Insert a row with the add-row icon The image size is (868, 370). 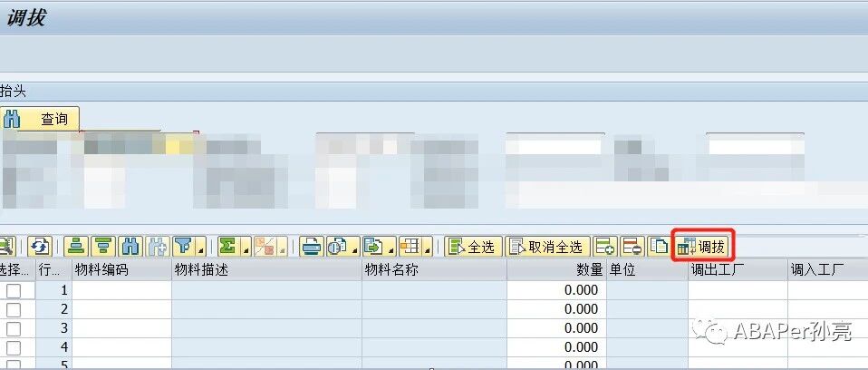click(x=605, y=246)
